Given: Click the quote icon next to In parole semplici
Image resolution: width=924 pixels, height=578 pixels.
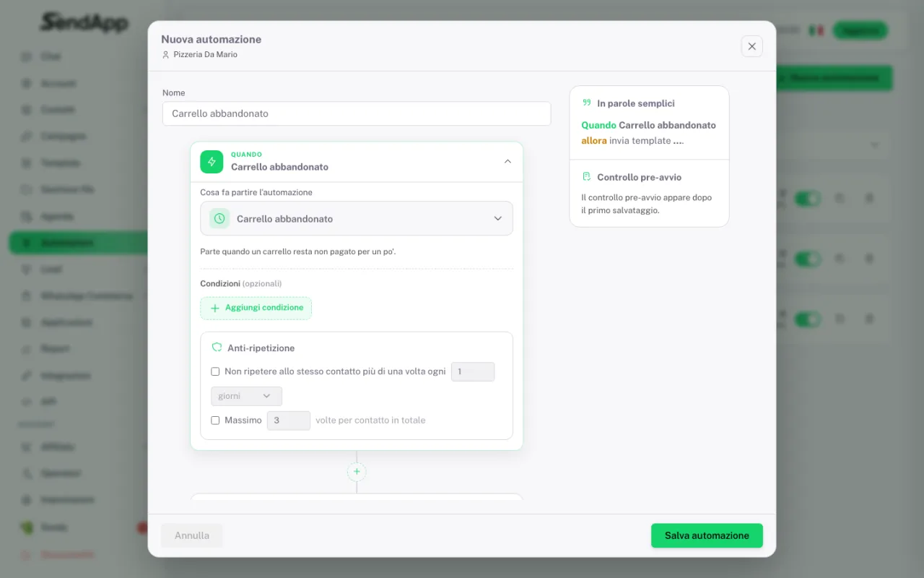Looking at the screenshot, I should (587, 103).
